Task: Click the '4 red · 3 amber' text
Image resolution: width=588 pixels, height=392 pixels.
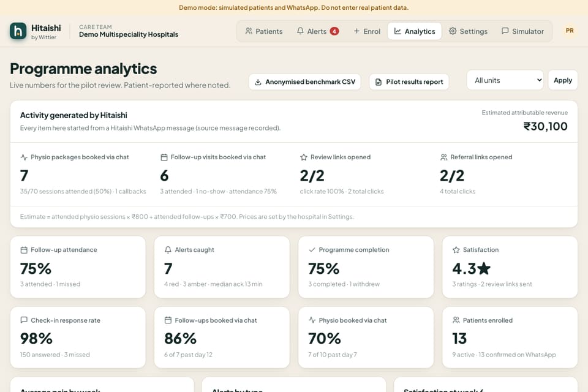Action: (x=185, y=284)
